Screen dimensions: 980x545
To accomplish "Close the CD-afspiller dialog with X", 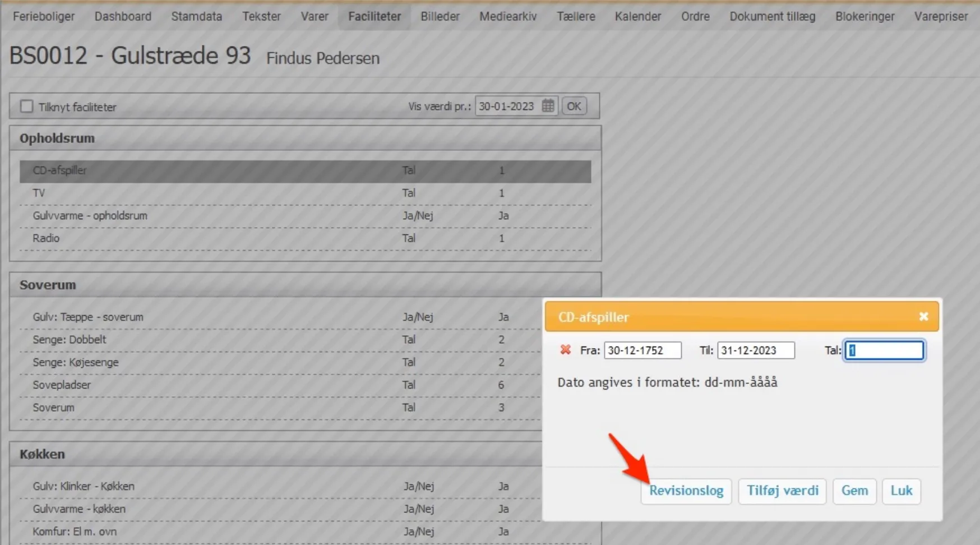I will tap(923, 317).
